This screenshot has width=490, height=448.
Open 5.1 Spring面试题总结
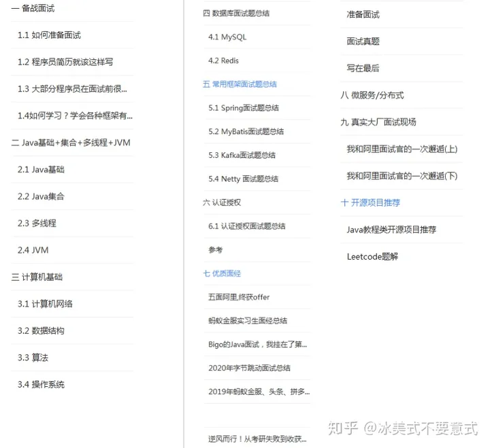pos(244,108)
